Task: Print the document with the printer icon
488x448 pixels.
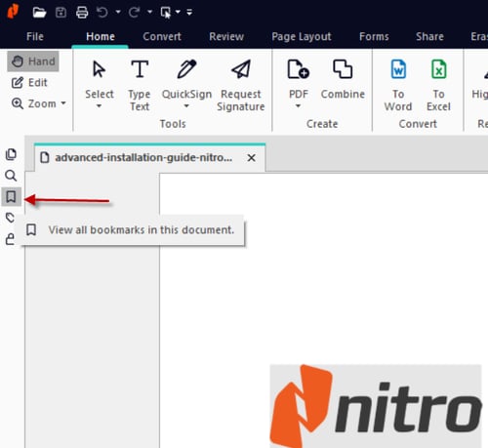Action: pyautogui.click(x=82, y=13)
